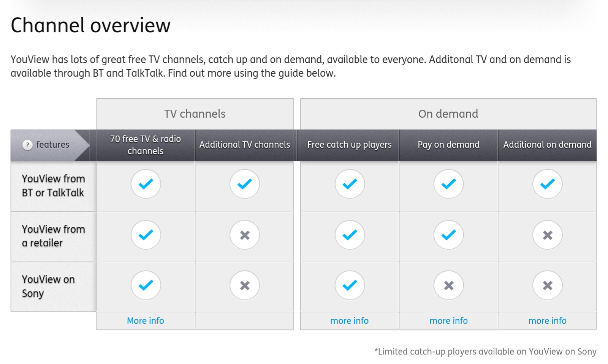
Task: Select the YouView from a retailer row label
Action: coord(53,236)
